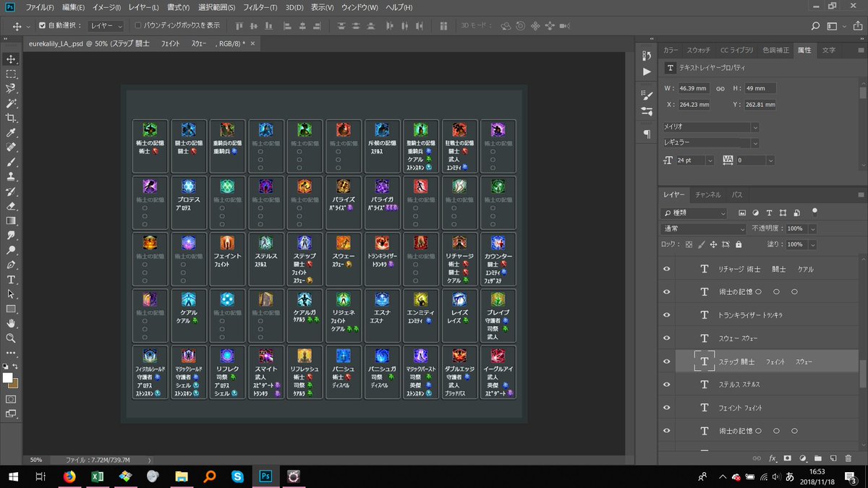Open Firefox from the Windows taskbar

[69, 476]
